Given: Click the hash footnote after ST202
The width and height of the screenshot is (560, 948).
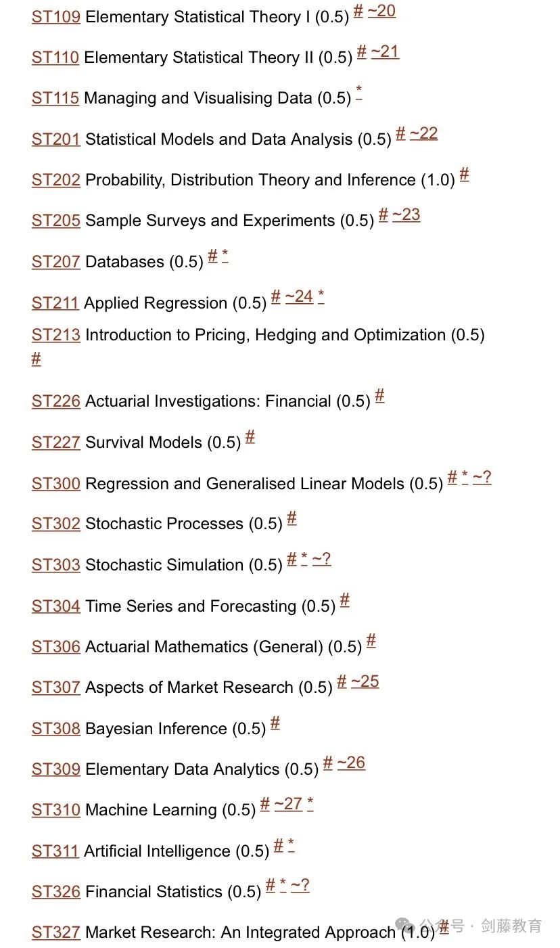Looking at the screenshot, I should click(464, 175).
